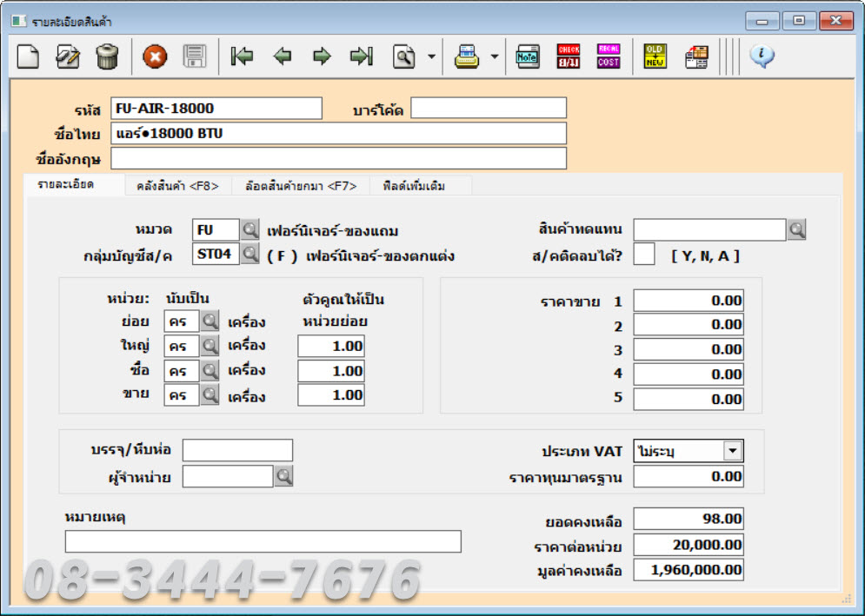Click the blue info bubble icon
The width and height of the screenshot is (865, 616).
point(762,56)
